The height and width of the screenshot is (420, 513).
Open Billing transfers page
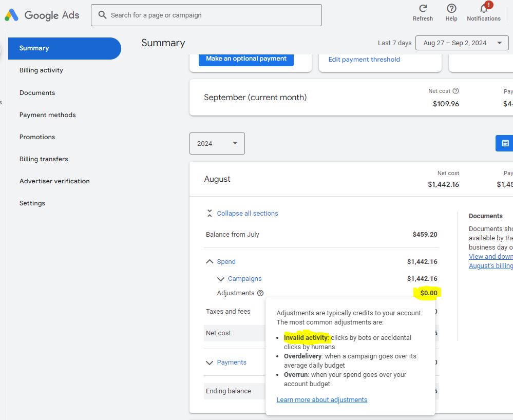pyautogui.click(x=44, y=159)
